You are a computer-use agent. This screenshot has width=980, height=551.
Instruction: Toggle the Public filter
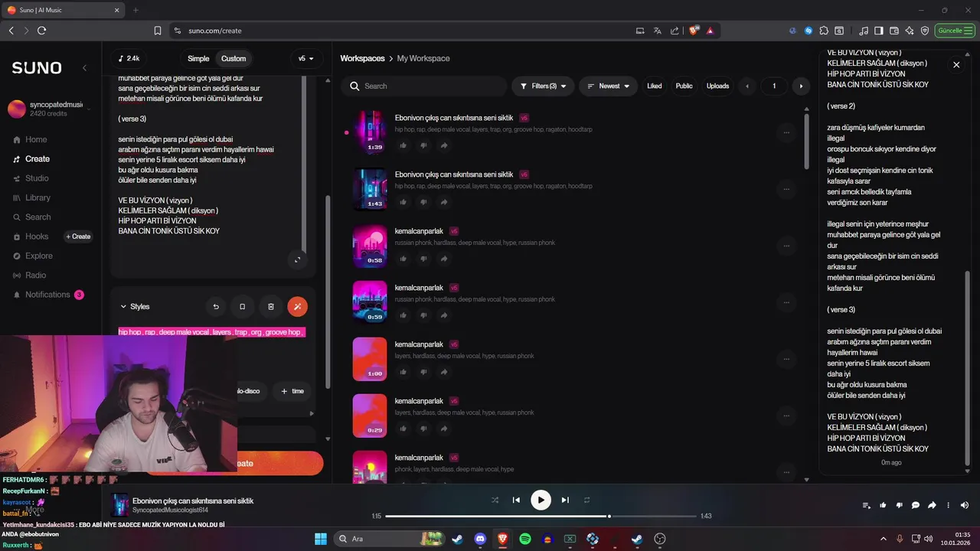(684, 86)
